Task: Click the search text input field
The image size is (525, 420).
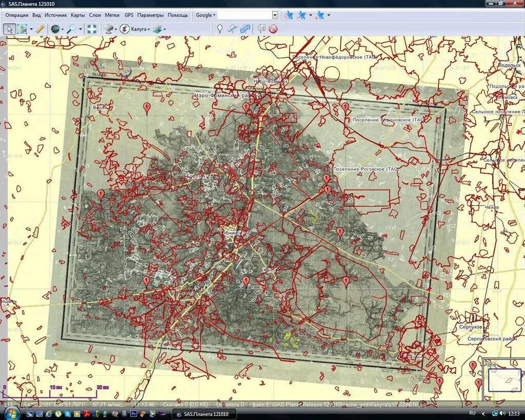Action: pos(245,15)
